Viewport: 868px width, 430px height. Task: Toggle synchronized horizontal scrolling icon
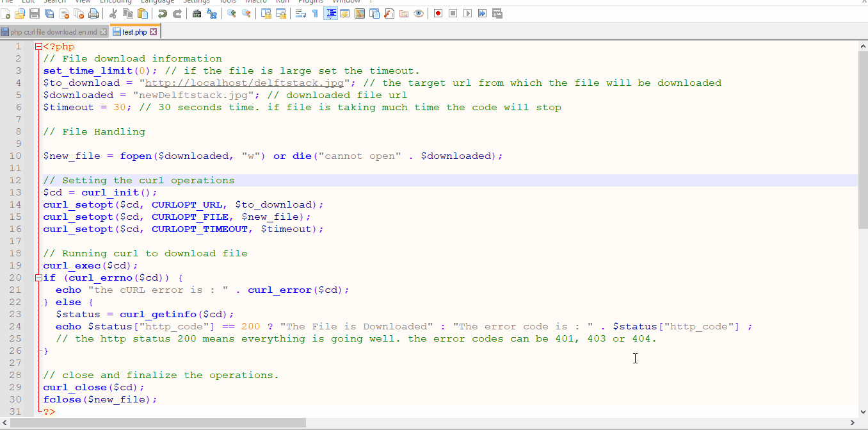[x=280, y=13]
